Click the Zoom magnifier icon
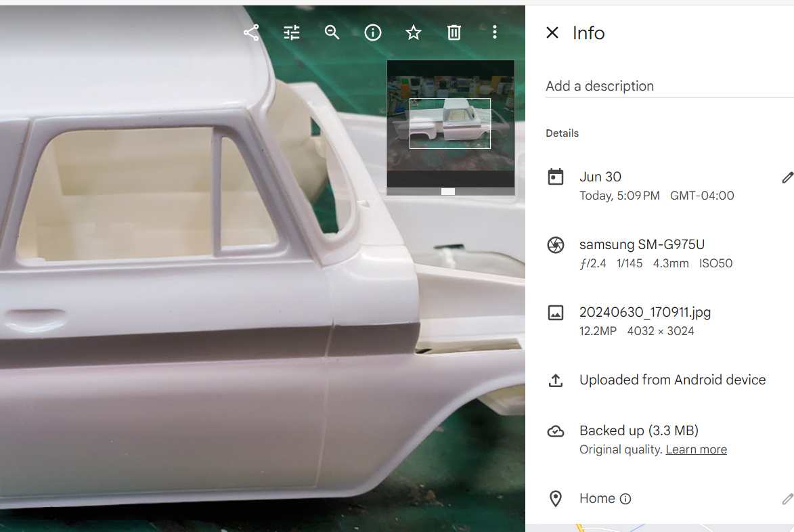The height and width of the screenshot is (532, 794). point(332,32)
